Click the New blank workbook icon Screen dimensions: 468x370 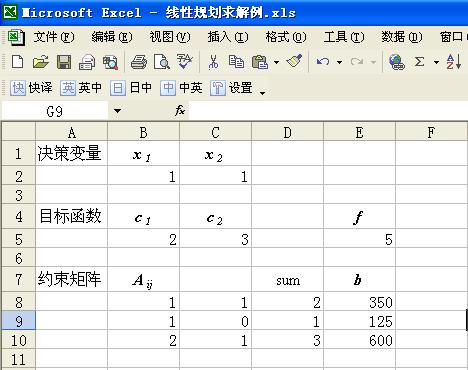pos(17,62)
